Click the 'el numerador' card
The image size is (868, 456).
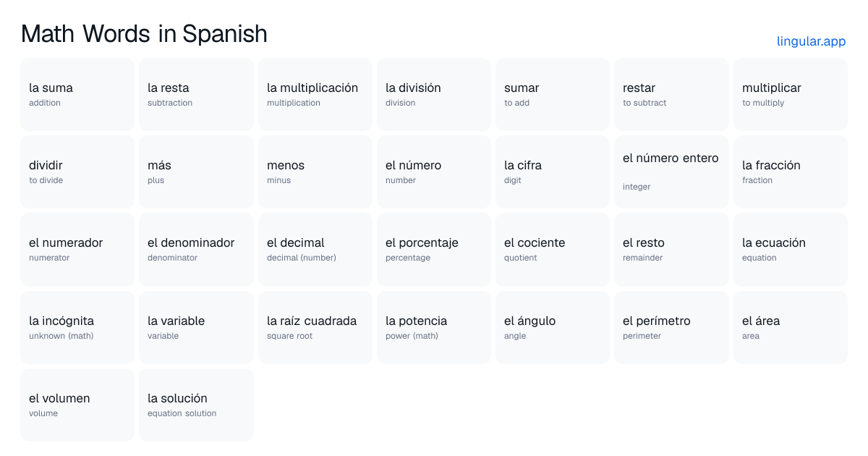77,250
